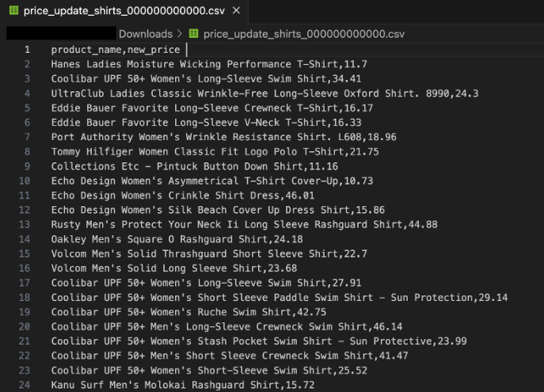This screenshot has width=544, height=392.
Task: Select the Hanes Ladies Moisture Wicking line
Action: pyautogui.click(x=209, y=64)
